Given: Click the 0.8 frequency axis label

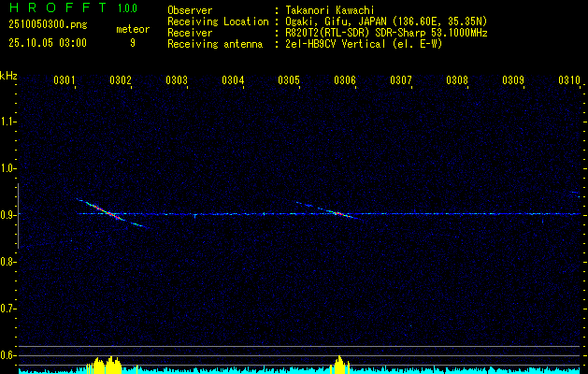Looking at the screenshot, I should point(7,262).
